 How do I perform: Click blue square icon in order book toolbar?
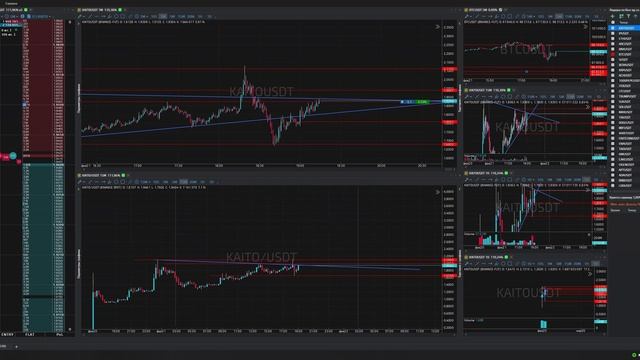point(29,16)
